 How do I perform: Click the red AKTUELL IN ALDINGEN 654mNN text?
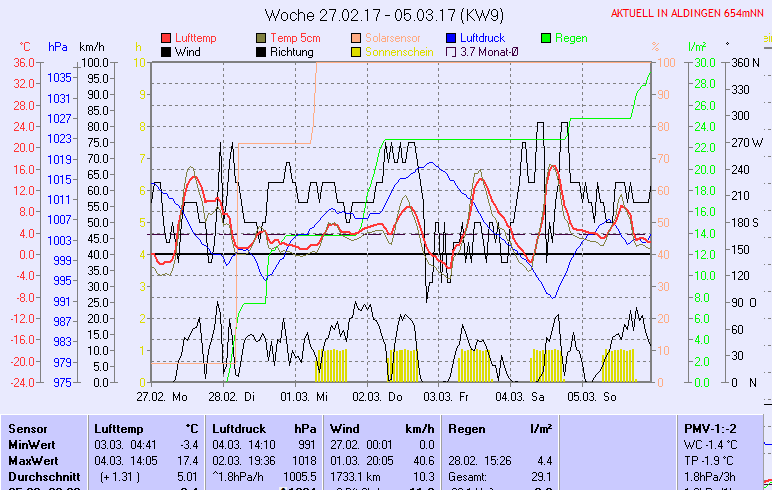click(x=689, y=13)
